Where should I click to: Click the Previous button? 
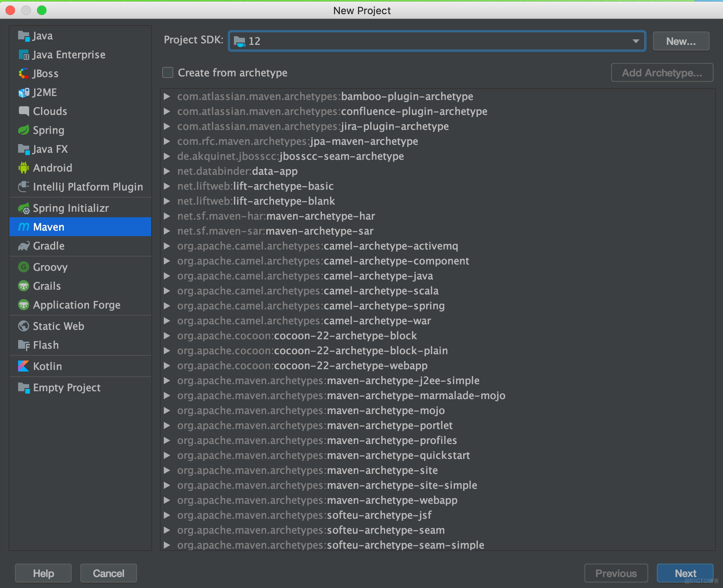coord(616,573)
